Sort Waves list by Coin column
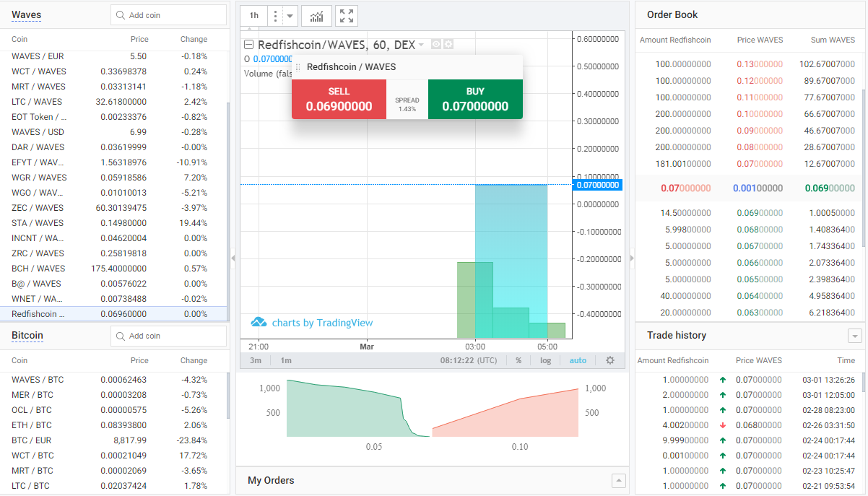The width and height of the screenshot is (868, 496). (x=19, y=39)
